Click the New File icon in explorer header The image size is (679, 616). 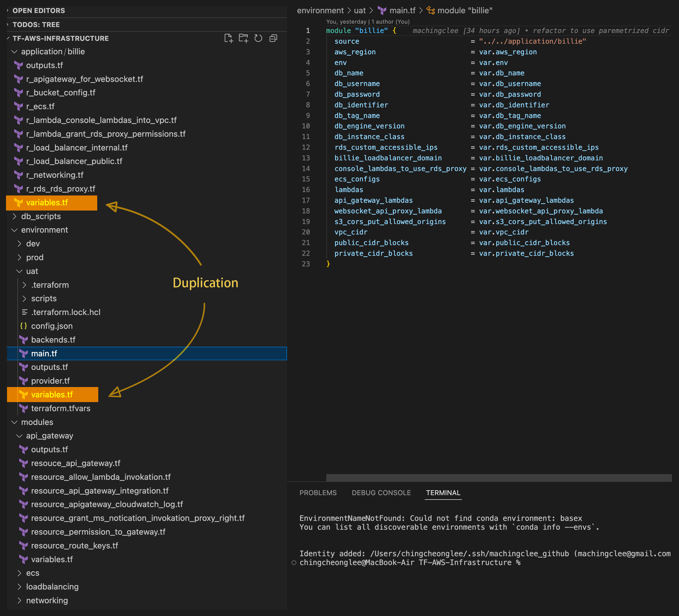[229, 38]
